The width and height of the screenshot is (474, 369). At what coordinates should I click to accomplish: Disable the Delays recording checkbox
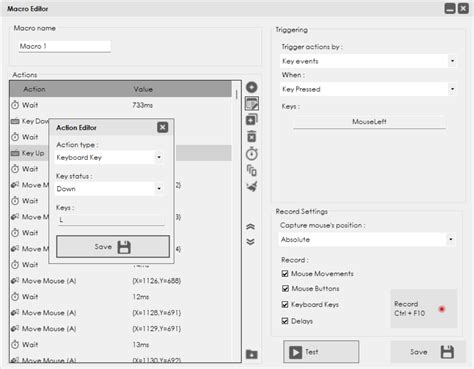(x=285, y=321)
